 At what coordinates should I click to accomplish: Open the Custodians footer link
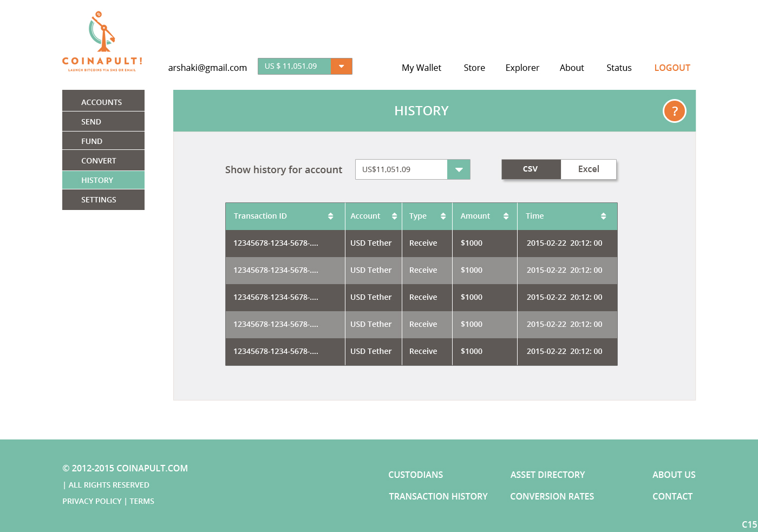tap(416, 475)
